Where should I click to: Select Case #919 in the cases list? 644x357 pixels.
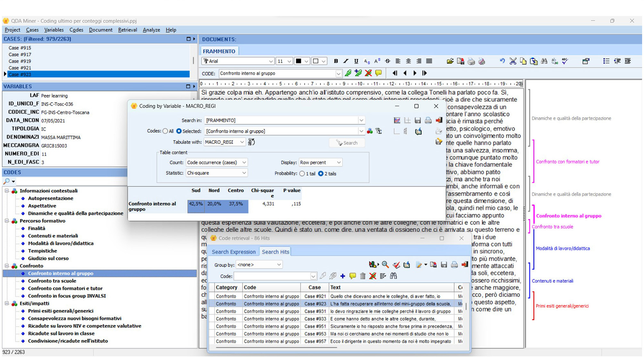point(20,61)
